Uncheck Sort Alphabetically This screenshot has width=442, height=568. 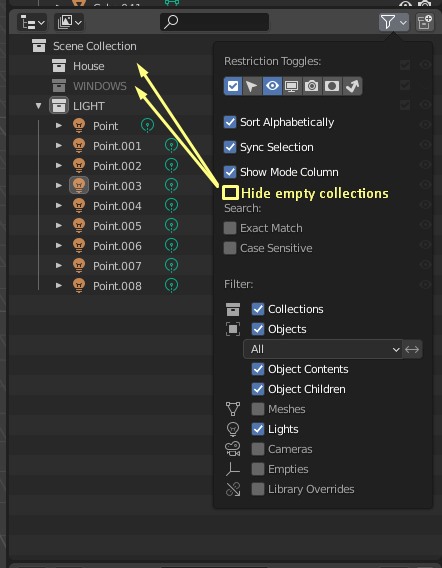click(x=230, y=122)
